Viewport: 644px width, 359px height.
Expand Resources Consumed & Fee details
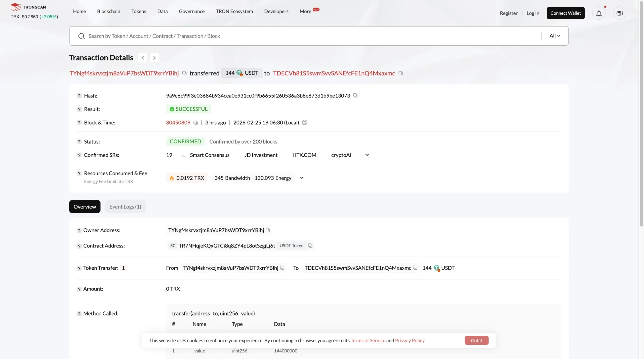click(x=302, y=178)
